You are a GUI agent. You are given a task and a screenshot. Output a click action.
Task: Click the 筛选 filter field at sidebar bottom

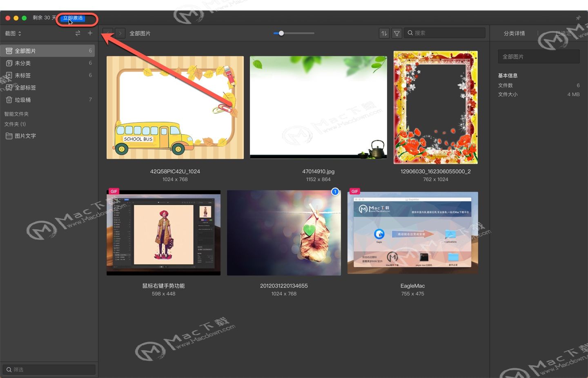[x=49, y=369]
